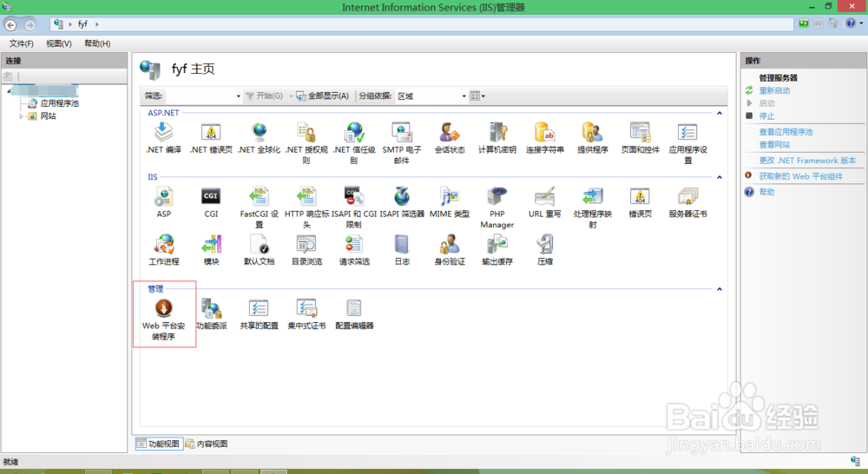Switch to the 功能视图 tab

pos(159,444)
